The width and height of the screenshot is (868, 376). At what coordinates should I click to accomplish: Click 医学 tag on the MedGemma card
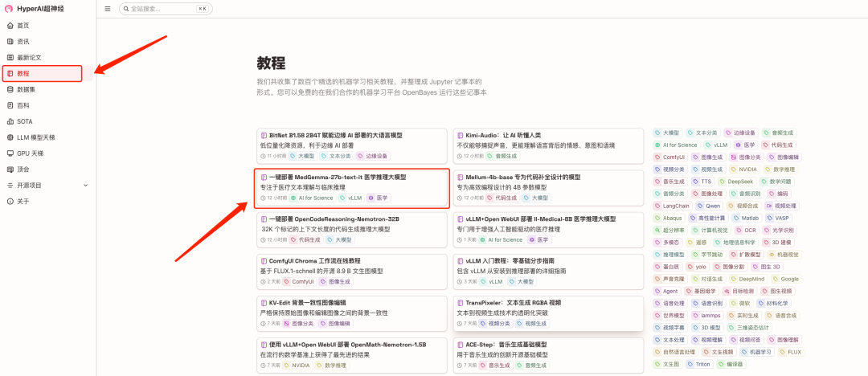point(378,198)
